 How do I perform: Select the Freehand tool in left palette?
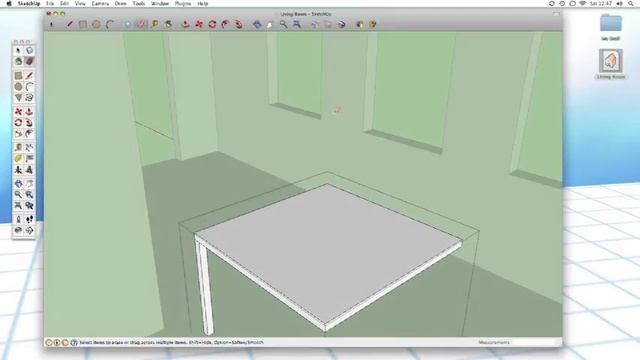click(29, 98)
